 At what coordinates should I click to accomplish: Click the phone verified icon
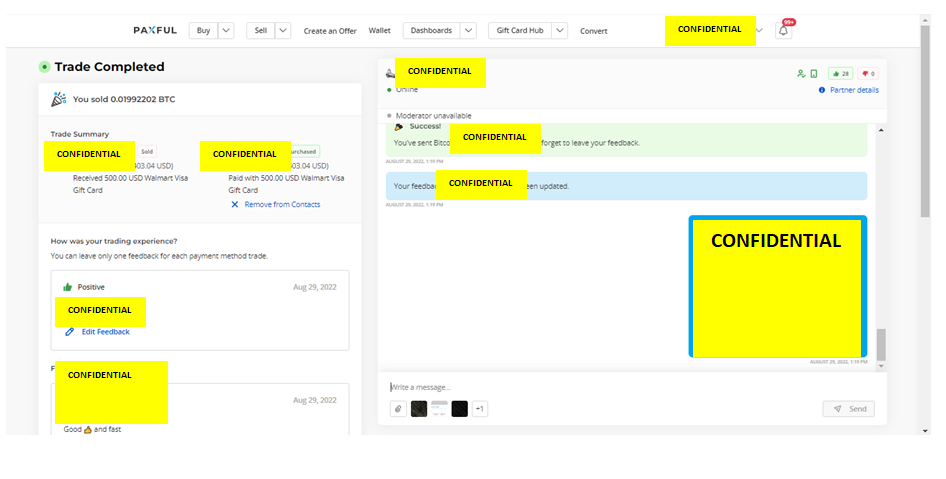814,74
